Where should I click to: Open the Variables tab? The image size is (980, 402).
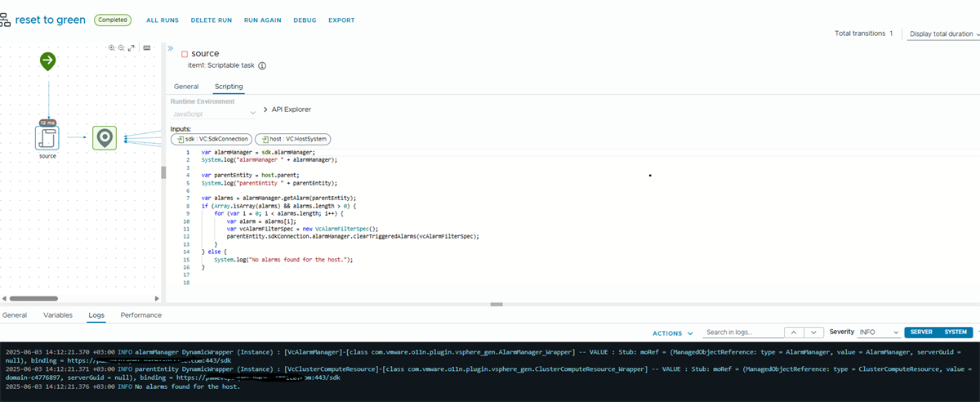pyautogui.click(x=58, y=315)
